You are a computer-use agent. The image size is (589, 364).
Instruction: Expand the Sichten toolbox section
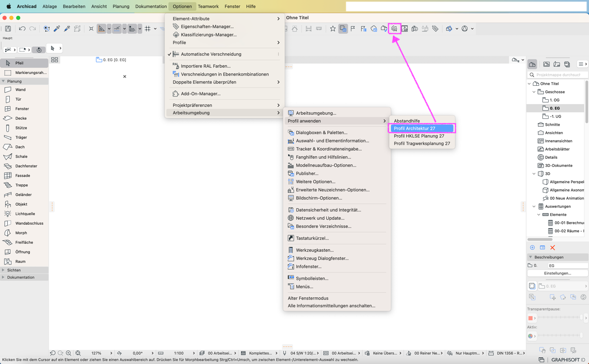click(3, 270)
